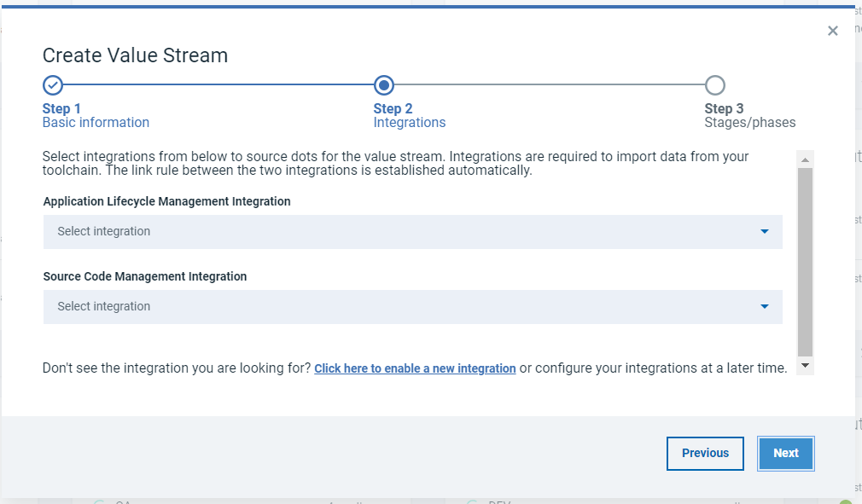Expand Application Lifecycle Management dropdown arrow
The height and width of the screenshot is (504, 862).
pyautogui.click(x=764, y=232)
